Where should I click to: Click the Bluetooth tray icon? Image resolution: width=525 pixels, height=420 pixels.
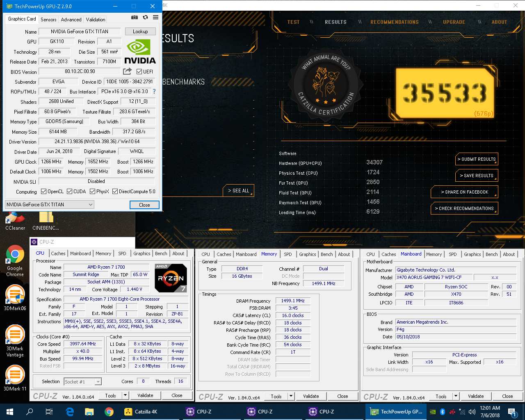coord(443,412)
